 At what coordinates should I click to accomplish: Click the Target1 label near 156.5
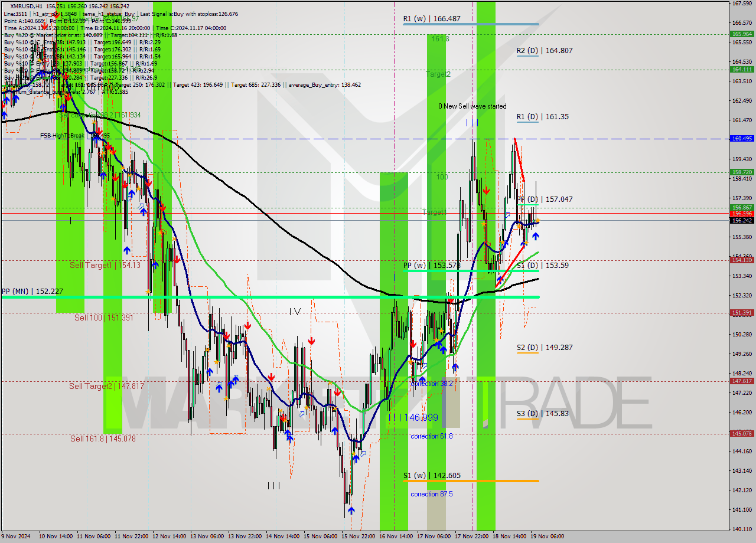click(434, 212)
